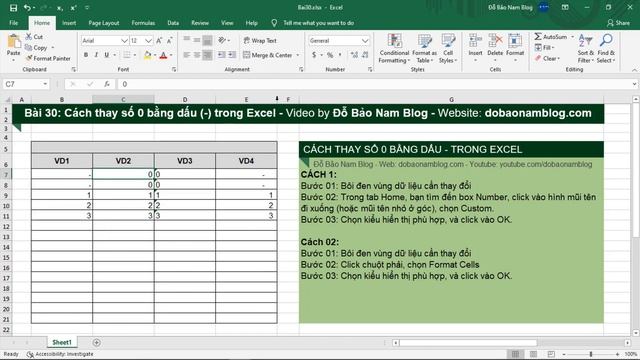This screenshot has height=360, width=640.
Task: Select the Sheet1 tab
Action: 62,342
